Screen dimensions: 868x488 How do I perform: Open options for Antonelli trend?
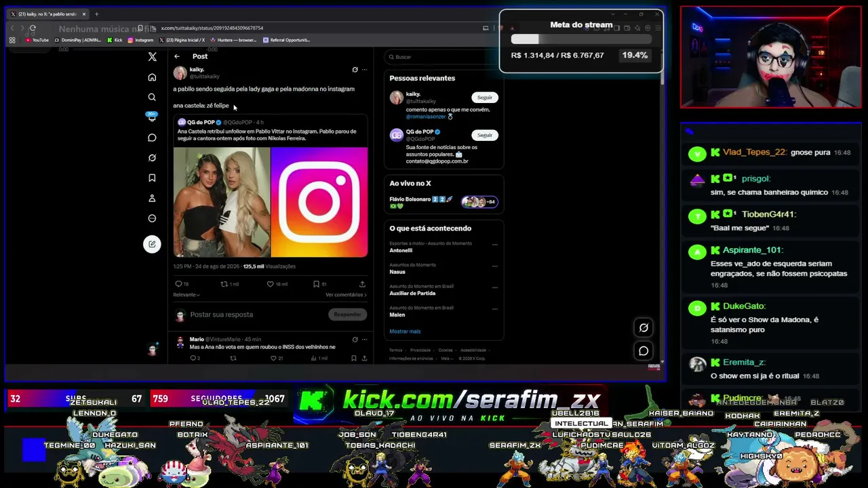point(495,245)
